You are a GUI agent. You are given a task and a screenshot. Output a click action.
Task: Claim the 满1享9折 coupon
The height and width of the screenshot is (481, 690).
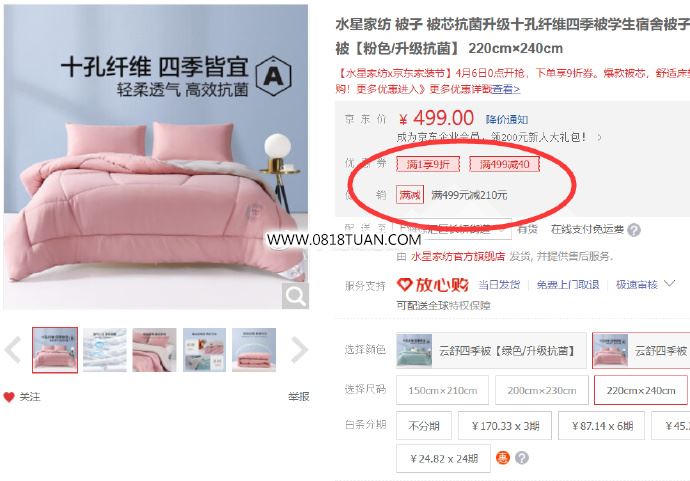[428, 164]
